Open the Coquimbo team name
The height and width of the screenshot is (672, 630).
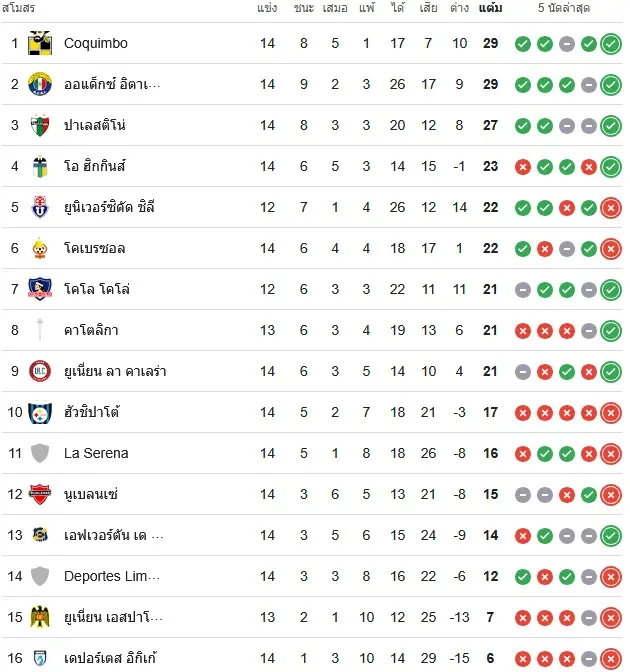[x=96, y=43]
